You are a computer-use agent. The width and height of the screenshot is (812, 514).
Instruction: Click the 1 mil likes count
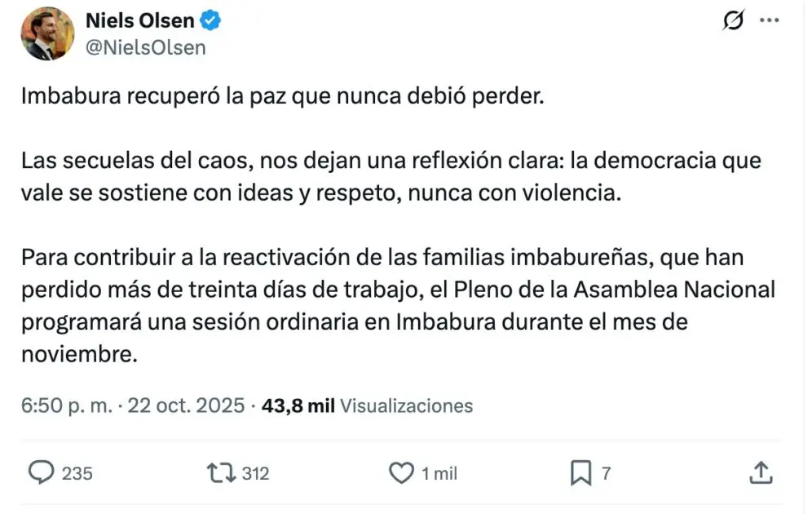(x=439, y=473)
